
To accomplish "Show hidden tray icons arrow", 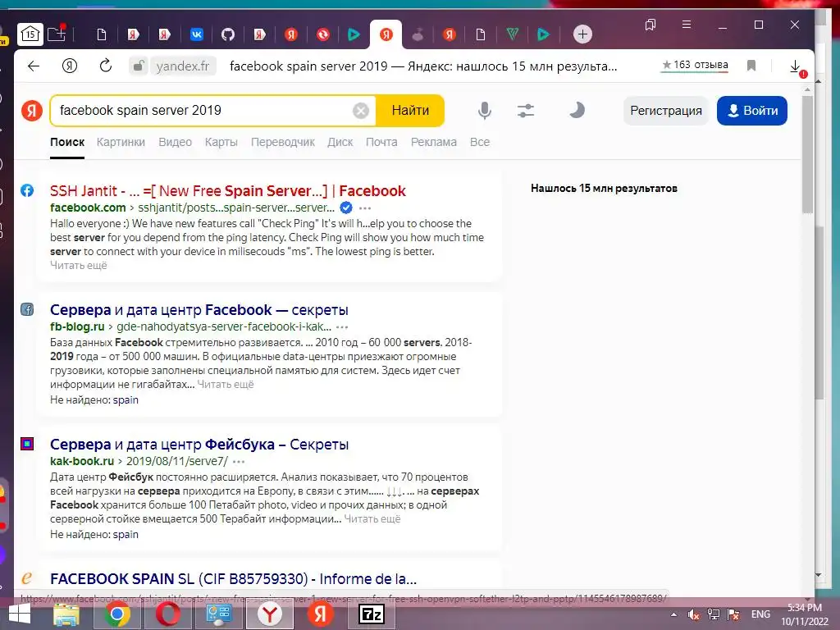I will pyautogui.click(x=673, y=614).
